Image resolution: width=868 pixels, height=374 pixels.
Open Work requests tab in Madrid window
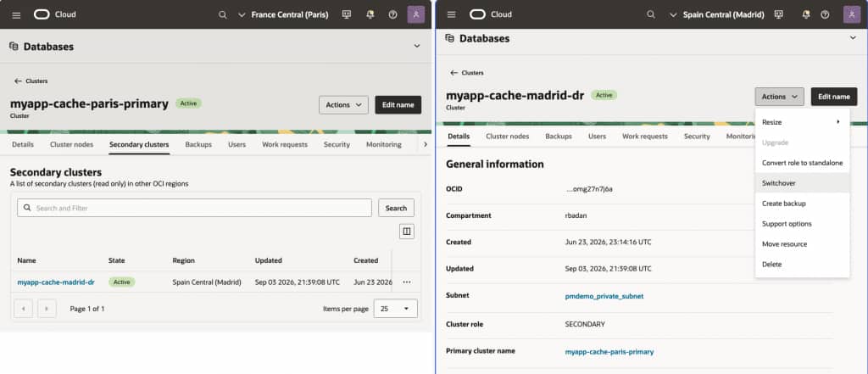click(645, 137)
